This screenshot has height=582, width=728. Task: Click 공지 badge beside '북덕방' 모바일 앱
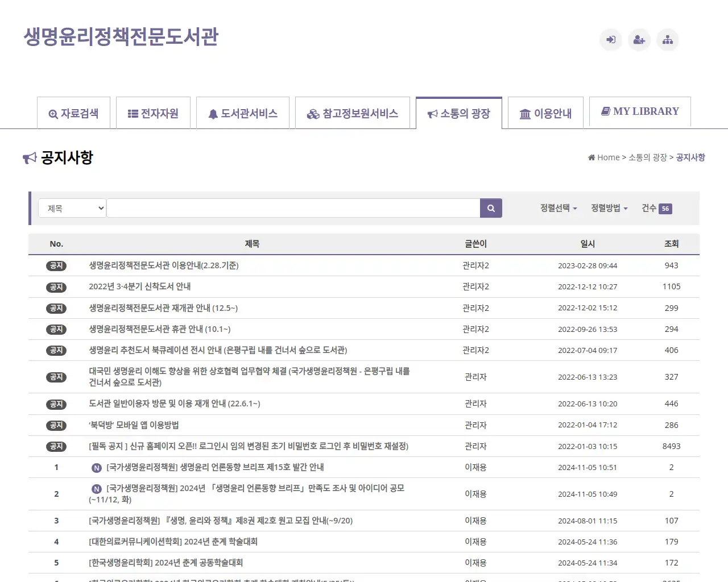(56, 425)
